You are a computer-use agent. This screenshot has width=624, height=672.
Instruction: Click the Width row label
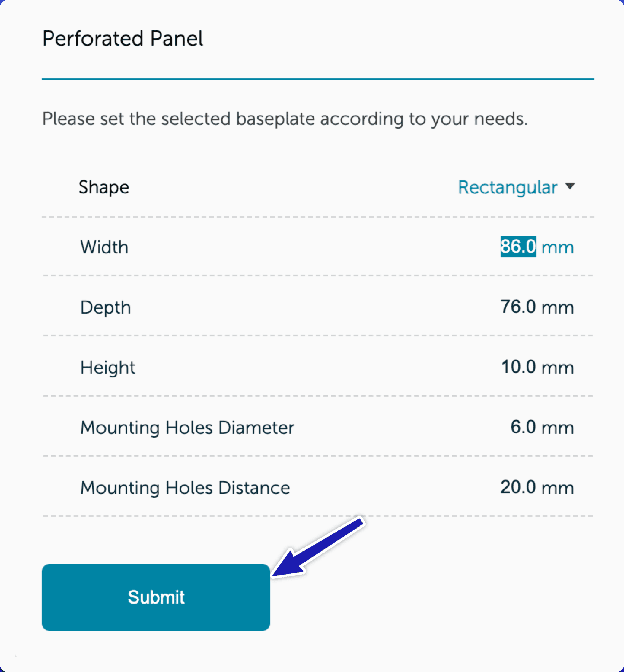coord(104,247)
